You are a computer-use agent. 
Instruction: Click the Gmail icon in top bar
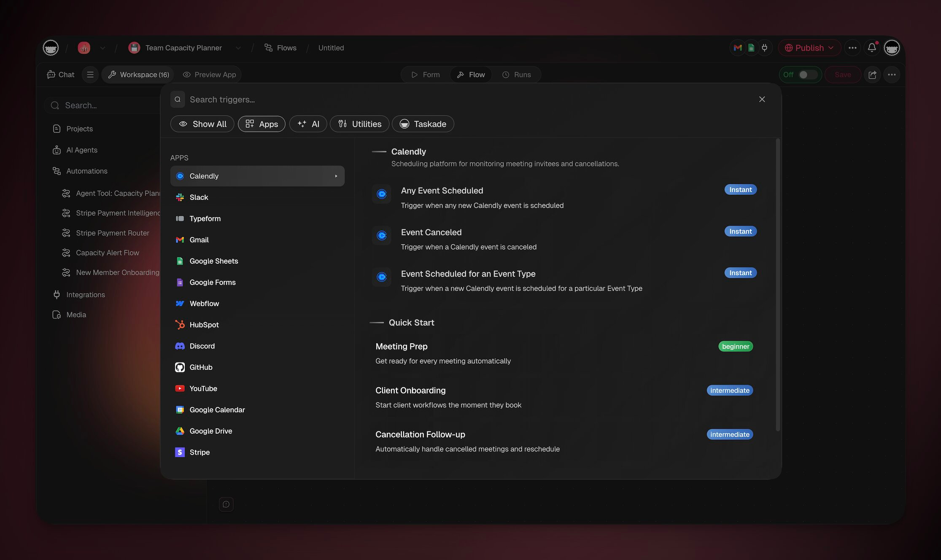tap(737, 48)
